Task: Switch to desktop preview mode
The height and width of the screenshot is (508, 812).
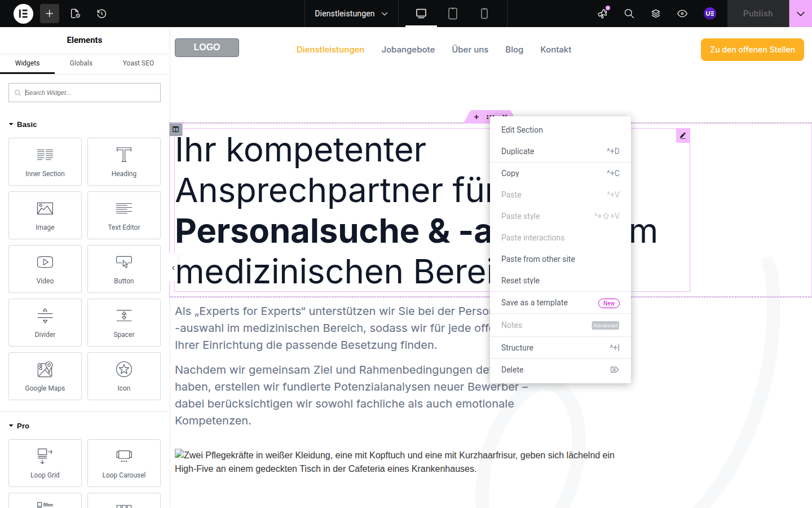Action: tap(421, 14)
